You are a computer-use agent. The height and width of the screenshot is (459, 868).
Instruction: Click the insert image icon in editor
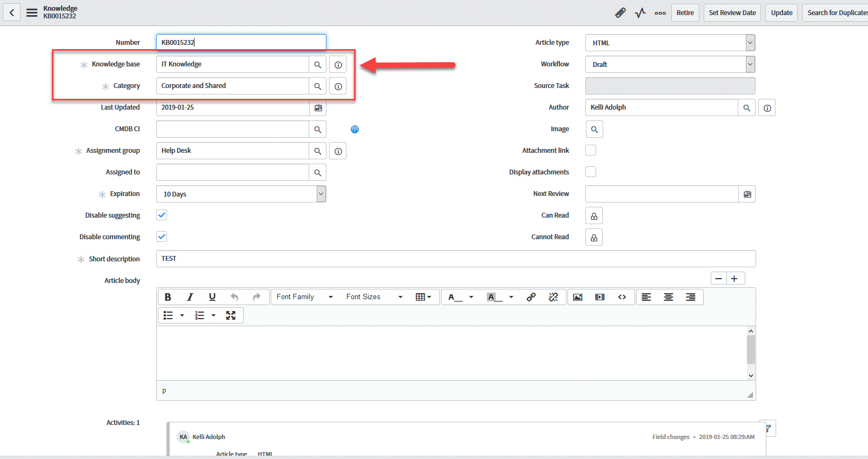578,297
